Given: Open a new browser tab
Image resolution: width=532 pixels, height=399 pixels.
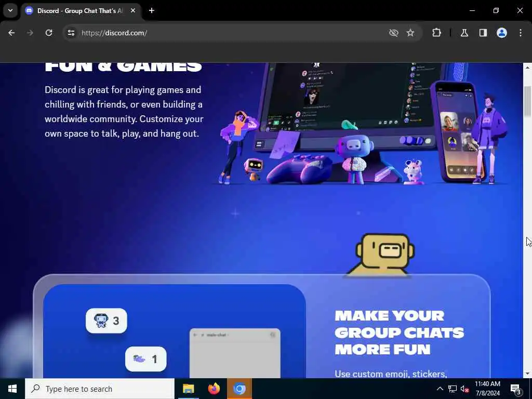Looking at the screenshot, I should pyautogui.click(x=152, y=10).
